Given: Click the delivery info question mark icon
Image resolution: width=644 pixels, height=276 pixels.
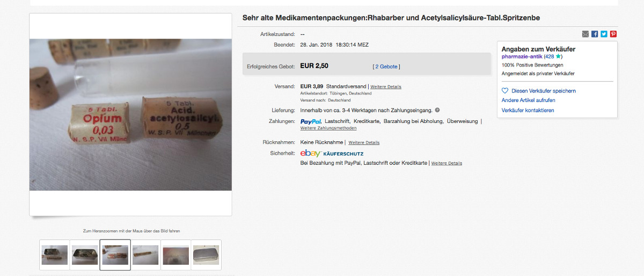Looking at the screenshot, I should [x=437, y=110].
